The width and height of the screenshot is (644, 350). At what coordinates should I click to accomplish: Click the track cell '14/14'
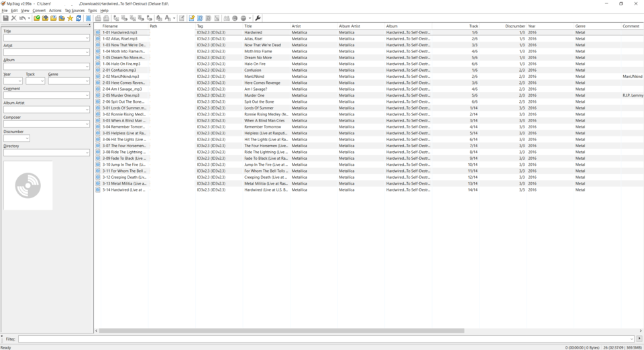[473, 190]
